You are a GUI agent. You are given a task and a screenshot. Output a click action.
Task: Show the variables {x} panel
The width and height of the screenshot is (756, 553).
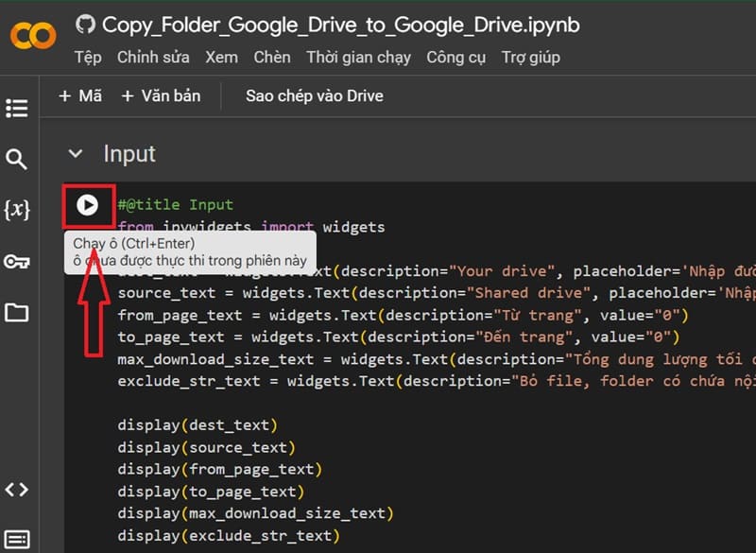17,210
